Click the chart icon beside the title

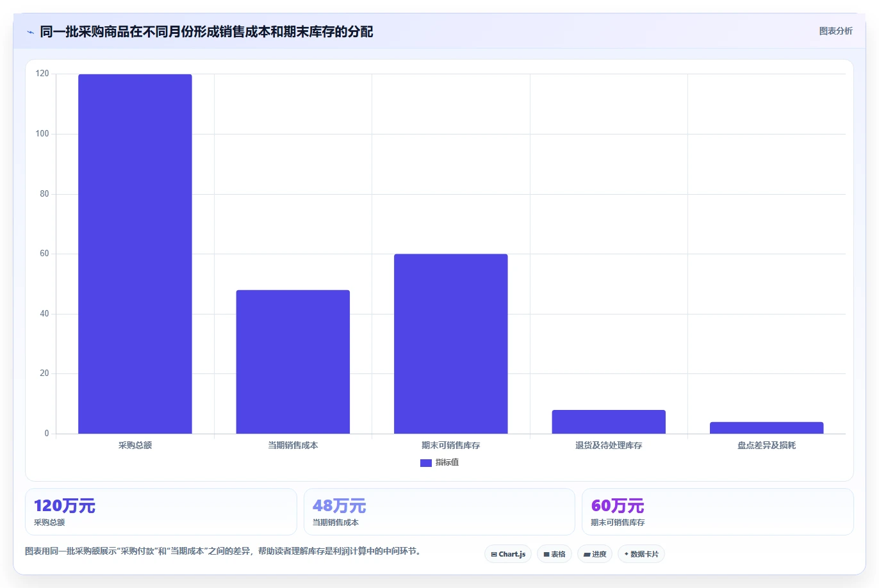click(x=30, y=32)
